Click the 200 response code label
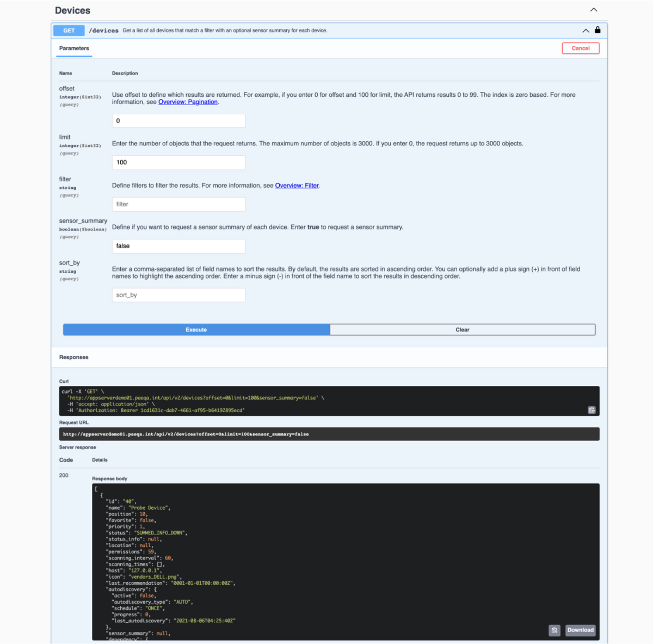653x644 pixels. 64,475
